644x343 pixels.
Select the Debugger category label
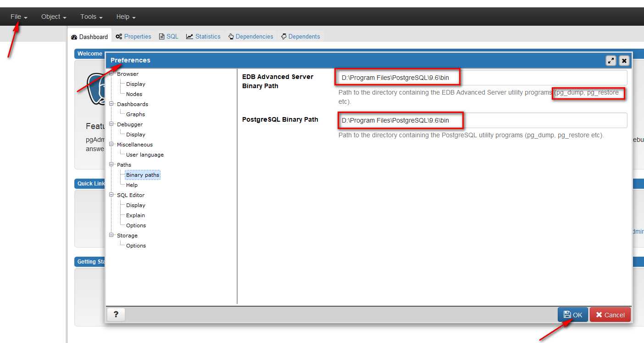point(130,124)
